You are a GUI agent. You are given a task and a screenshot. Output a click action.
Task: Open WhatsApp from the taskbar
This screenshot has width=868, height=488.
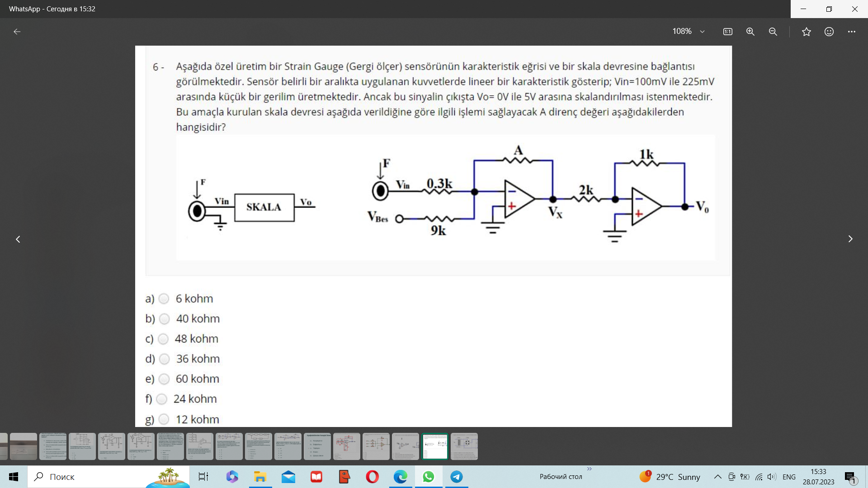tap(428, 477)
